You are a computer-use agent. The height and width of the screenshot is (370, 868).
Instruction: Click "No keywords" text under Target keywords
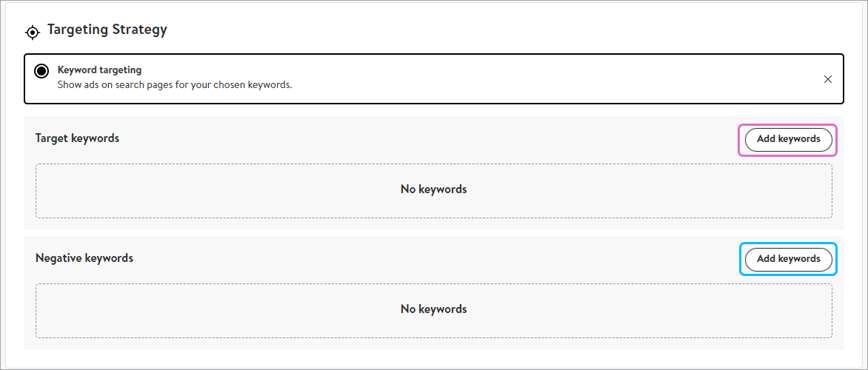pyautogui.click(x=433, y=189)
